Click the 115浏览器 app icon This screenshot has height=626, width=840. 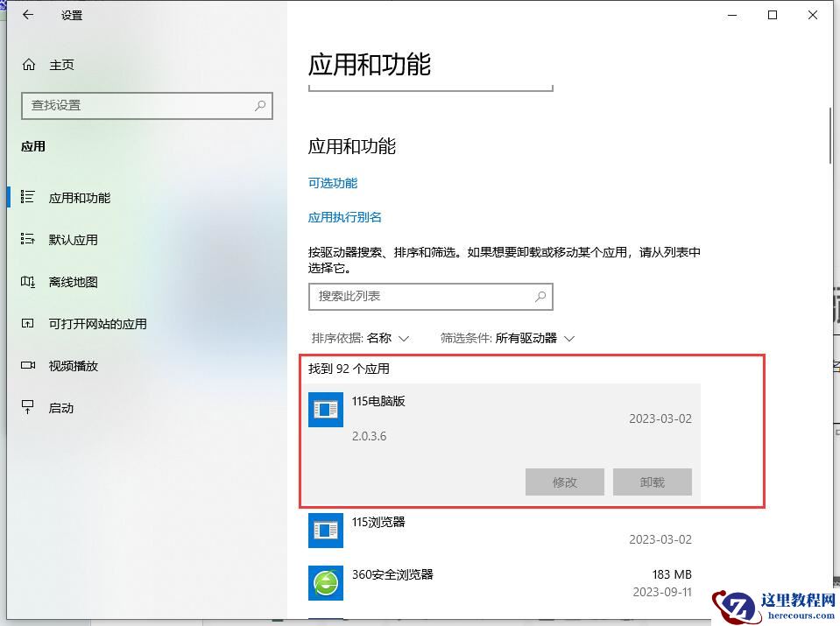click(x=325, y=530)
